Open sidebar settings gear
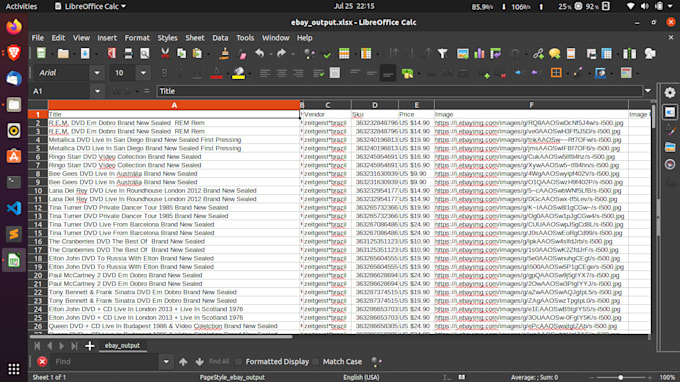 (670, 92)
